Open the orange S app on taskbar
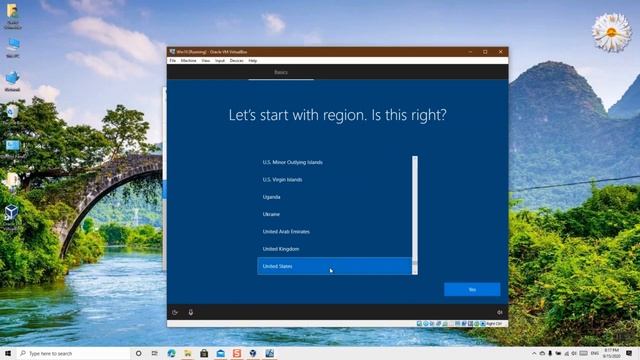The height and width of the screenshot is (360, 640). pyautogui.click(x=237, y=353)
